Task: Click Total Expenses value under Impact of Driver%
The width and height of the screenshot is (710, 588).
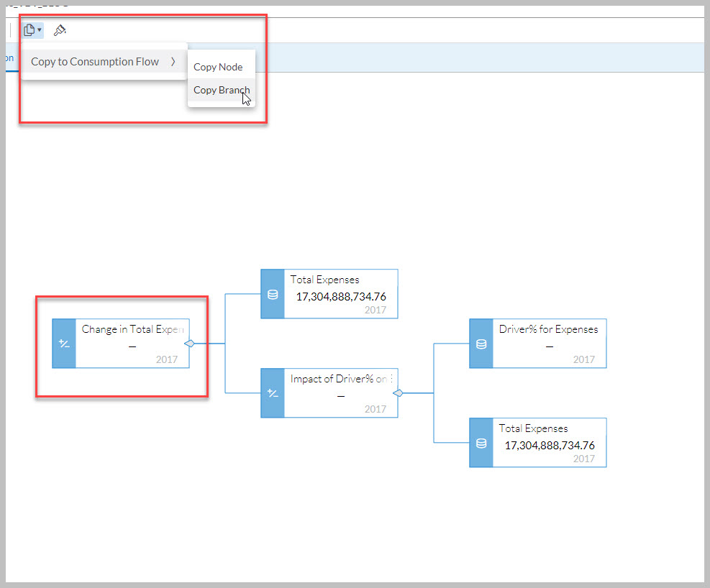Action: 550,445
